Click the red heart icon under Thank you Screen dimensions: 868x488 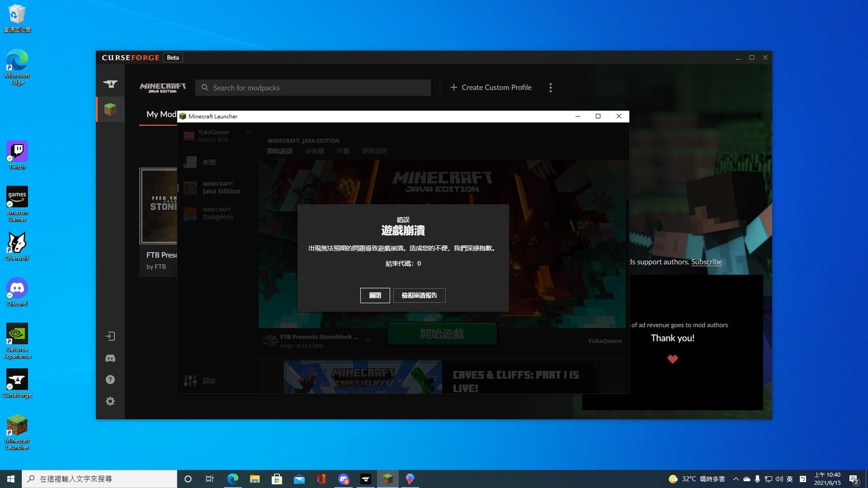(x=672, y=359)
